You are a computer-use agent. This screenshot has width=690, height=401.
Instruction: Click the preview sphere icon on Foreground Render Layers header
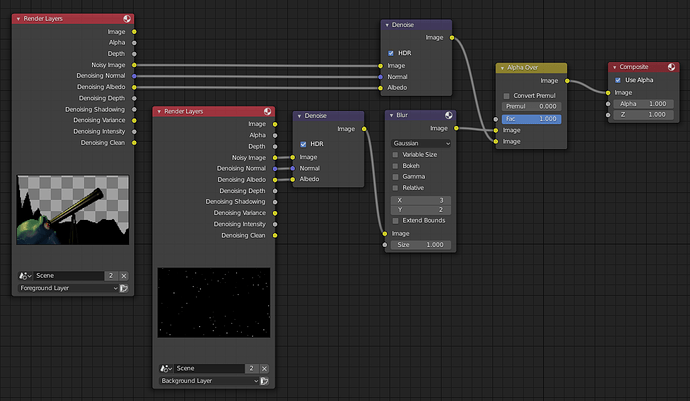pyautogui.click(x=127, y=18)
